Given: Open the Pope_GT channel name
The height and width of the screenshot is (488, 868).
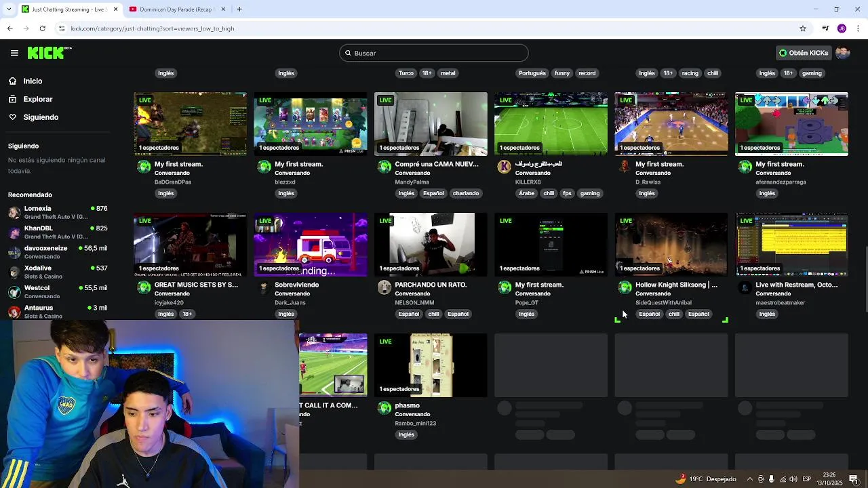Looking at the screenshot, I should pos(527,303).
